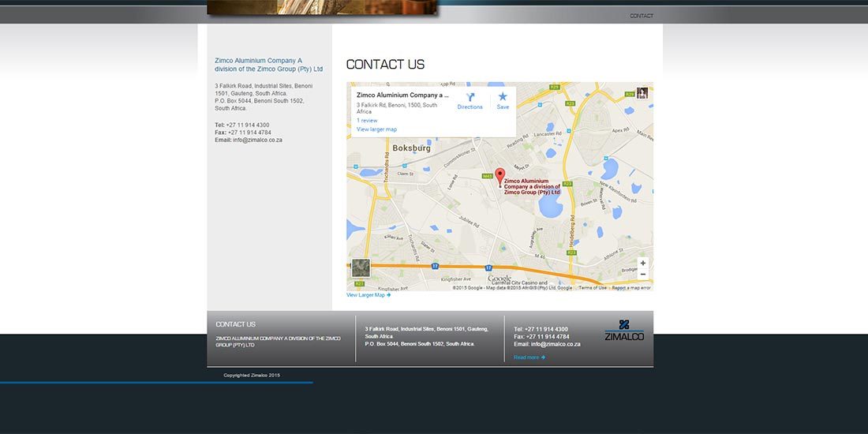Open CONTACT in top navigation
Viewport: 868px width, 434px height.
click(641, 16)
